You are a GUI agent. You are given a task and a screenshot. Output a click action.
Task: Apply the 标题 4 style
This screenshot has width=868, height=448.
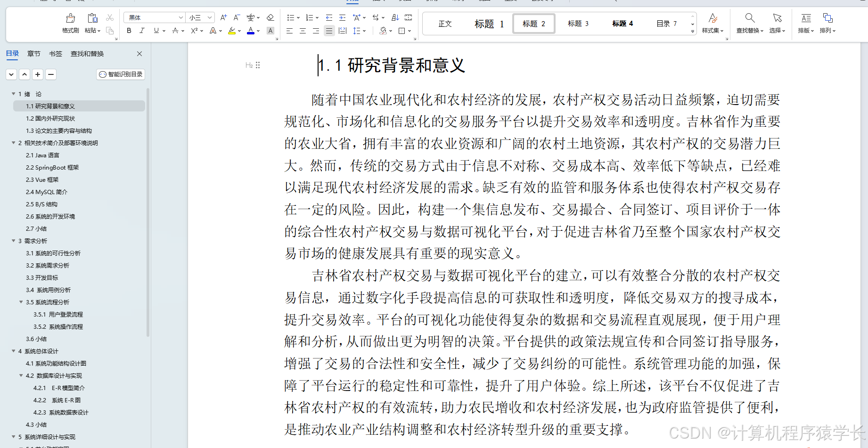[x=622, y=24]
